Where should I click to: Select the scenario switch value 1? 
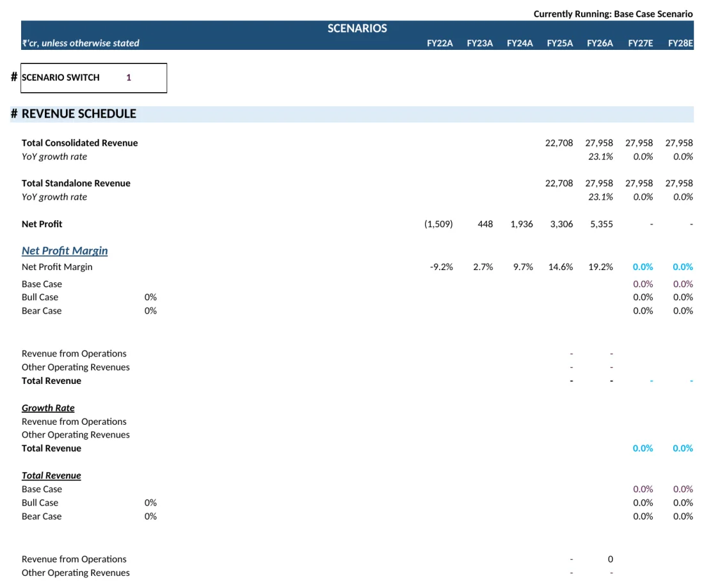[129, 77]
